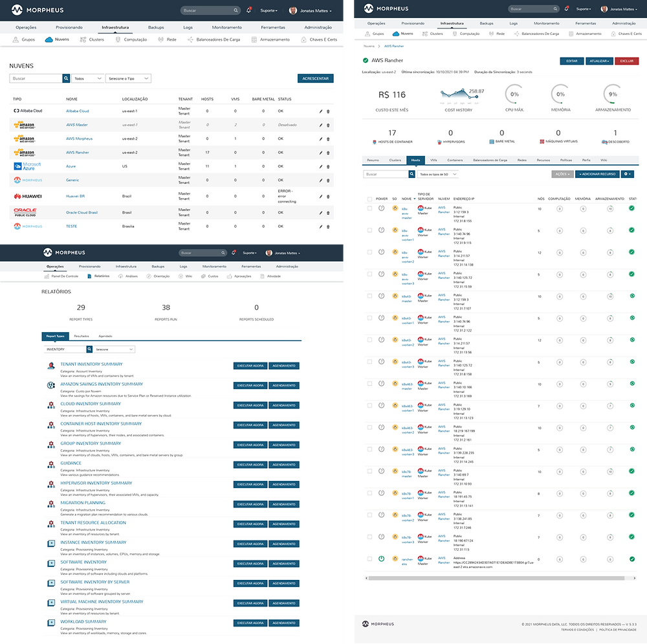Open Armazenamento in AWS Rancher window submenu

(585, 34)
